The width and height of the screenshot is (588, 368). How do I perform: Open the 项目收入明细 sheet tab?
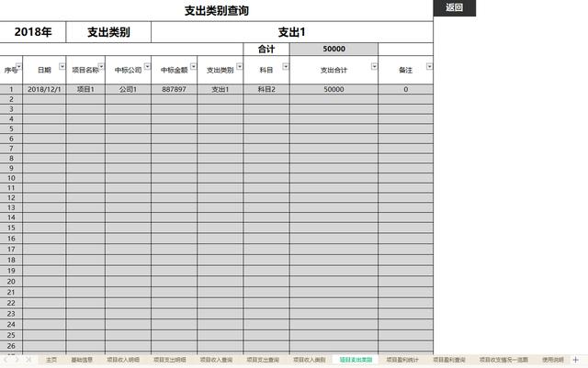point(123,360)
